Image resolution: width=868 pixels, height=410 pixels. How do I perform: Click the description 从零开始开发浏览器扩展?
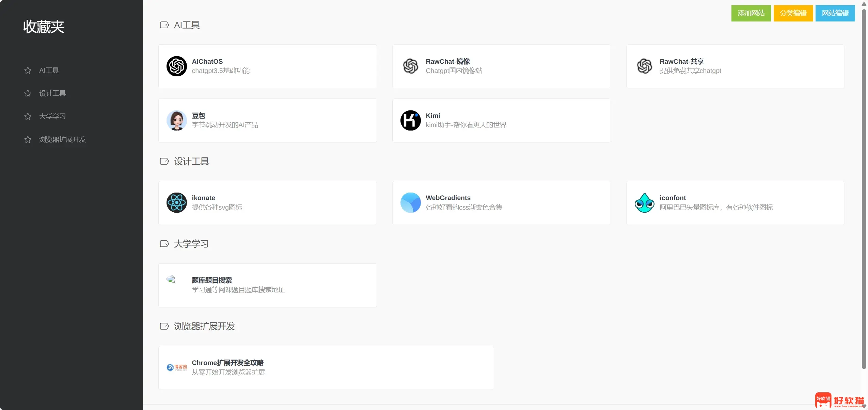228,372
